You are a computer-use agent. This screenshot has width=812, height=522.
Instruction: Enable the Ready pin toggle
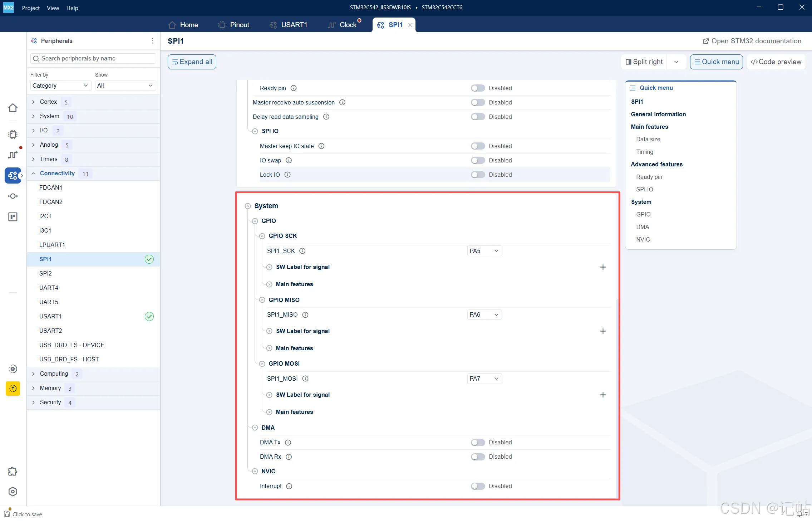tap(478, 88)
